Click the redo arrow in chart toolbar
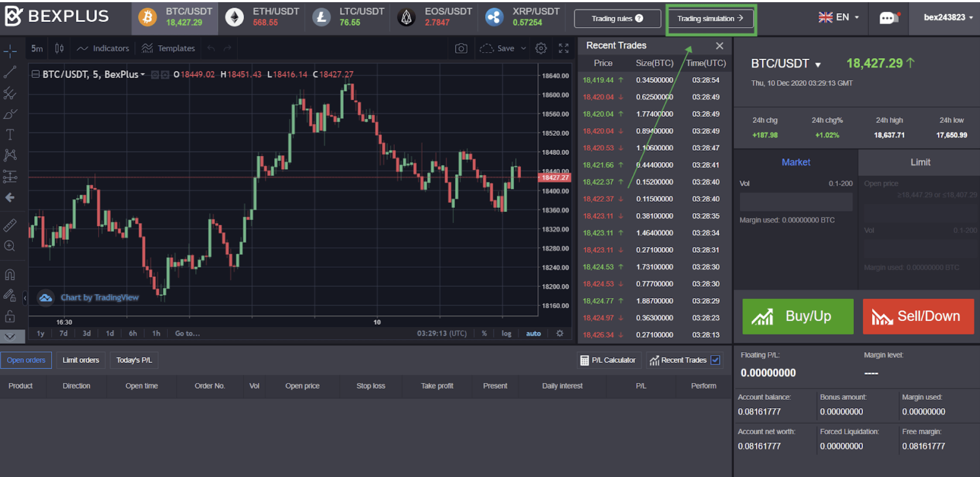This screenshot has width=980, height=477. coord(227,48)
